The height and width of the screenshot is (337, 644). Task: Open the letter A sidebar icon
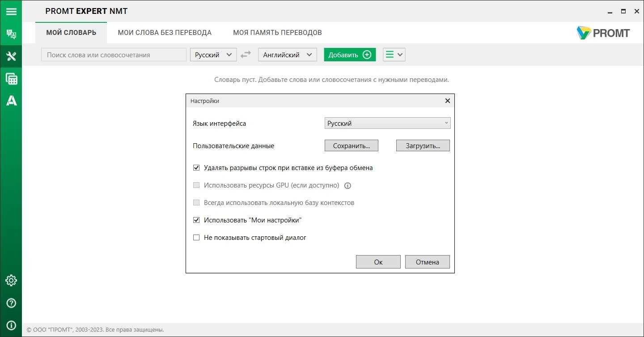(x=11, y=101)
